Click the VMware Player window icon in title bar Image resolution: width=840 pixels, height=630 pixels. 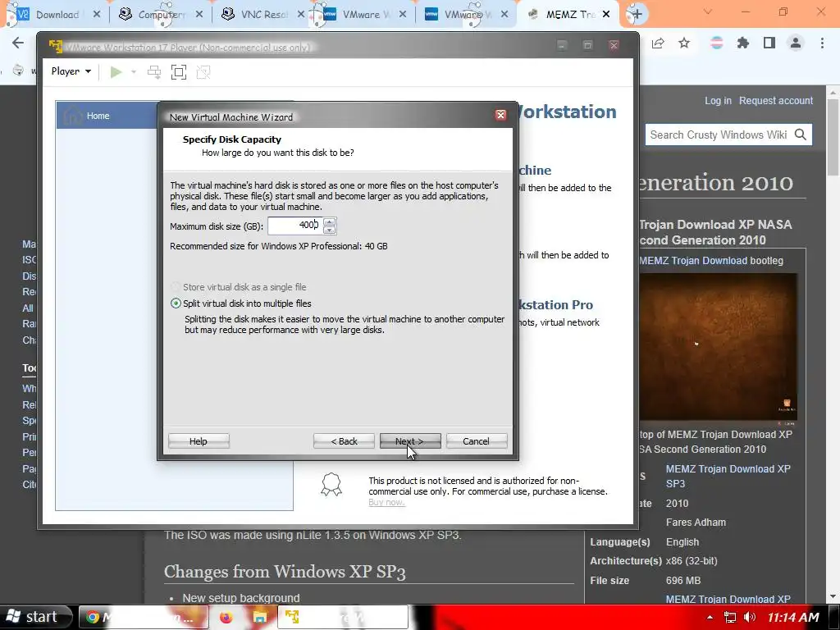pos(55,47)
